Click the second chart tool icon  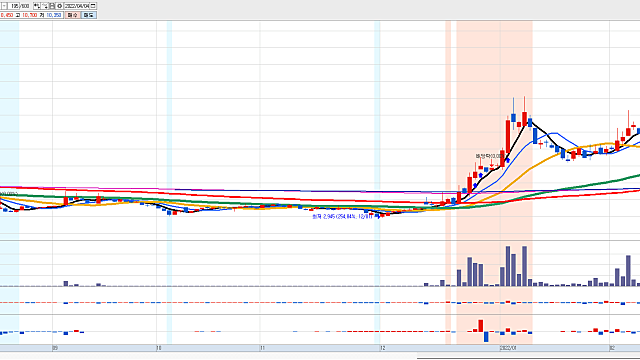coord(44,6)
